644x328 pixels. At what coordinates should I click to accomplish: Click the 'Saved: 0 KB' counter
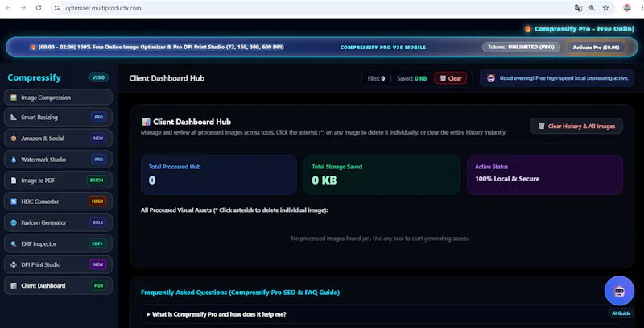(411, 78)
